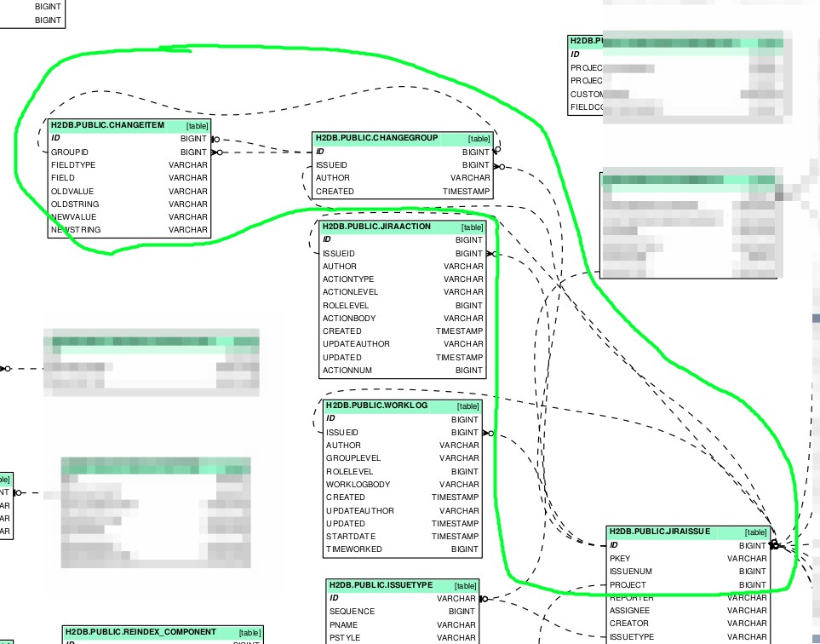Screen dimensions: 820x644
Task: Click the ID key connector on JIRAISSUE
Action: (x=775, y=545)
